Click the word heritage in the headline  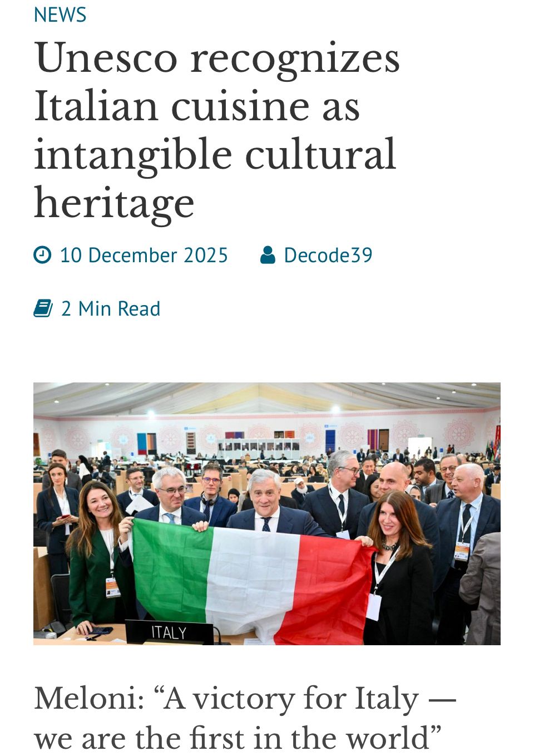115,204
